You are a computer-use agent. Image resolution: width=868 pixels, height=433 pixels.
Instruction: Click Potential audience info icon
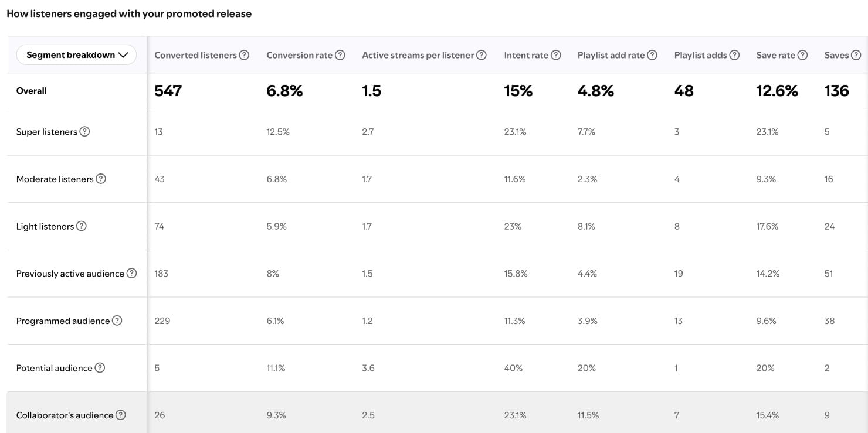click(100, 368)
